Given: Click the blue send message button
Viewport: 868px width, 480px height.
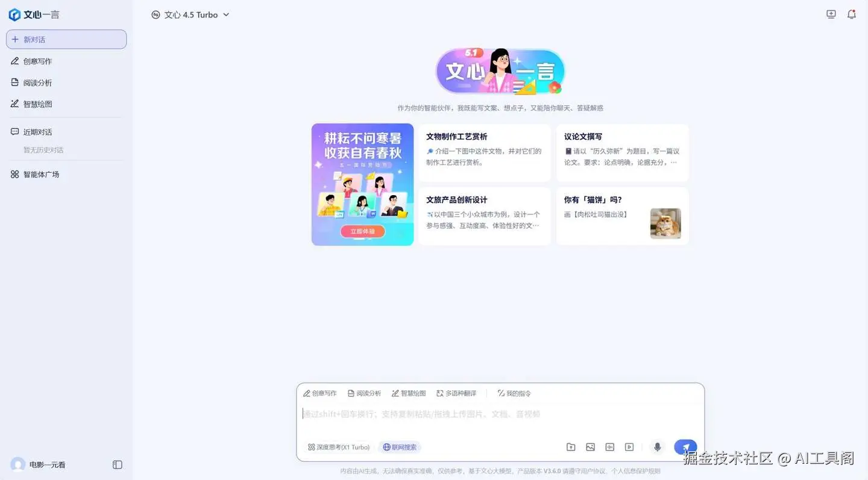Looking at the screenshot, I should (x=685, y=447).
